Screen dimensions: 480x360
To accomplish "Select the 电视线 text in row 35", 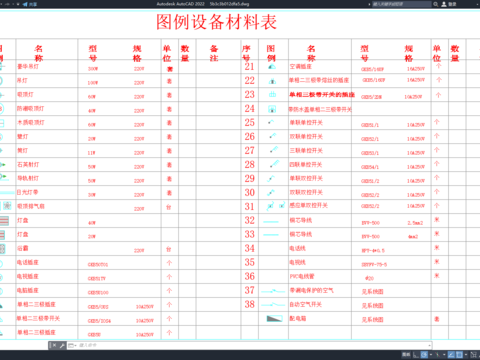I will pos(297,262).
